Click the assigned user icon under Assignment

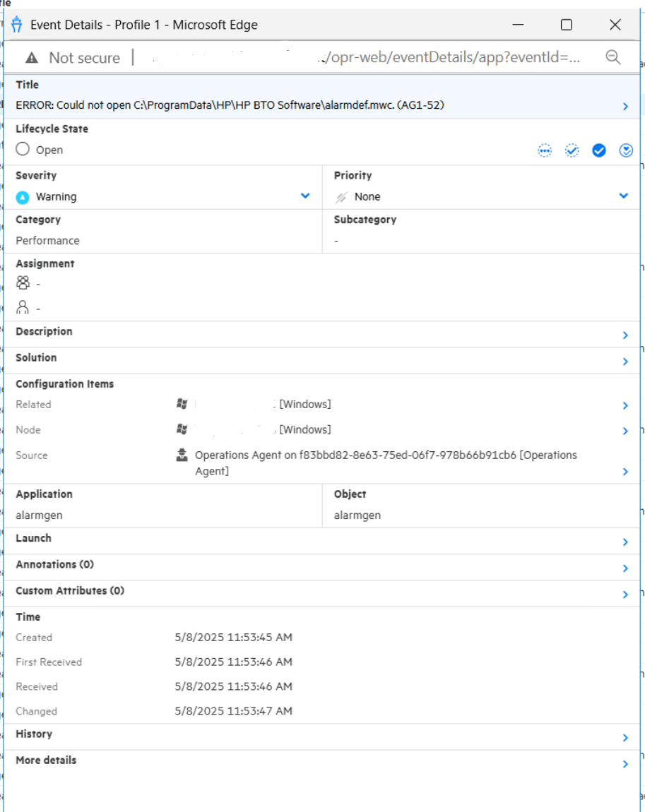[x=23, y=308]
